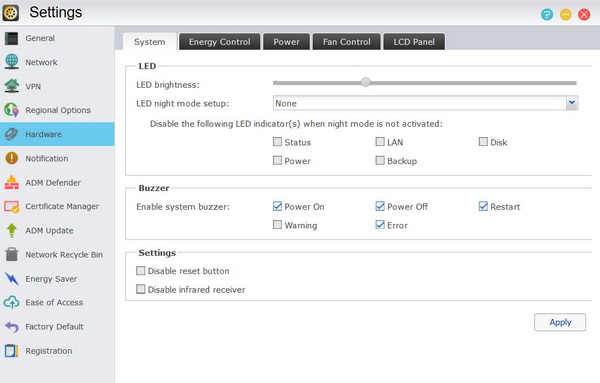This screenshot has height=383, width=600.
Task: Open ADM Defender firewall icon
Action: click(x=11, y=183)
